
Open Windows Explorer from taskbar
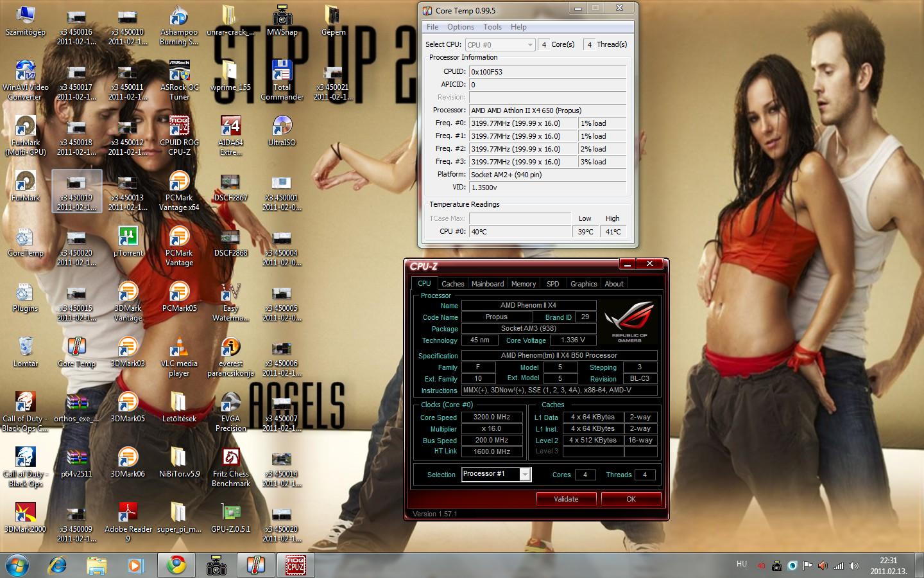[x=96, y=565]
